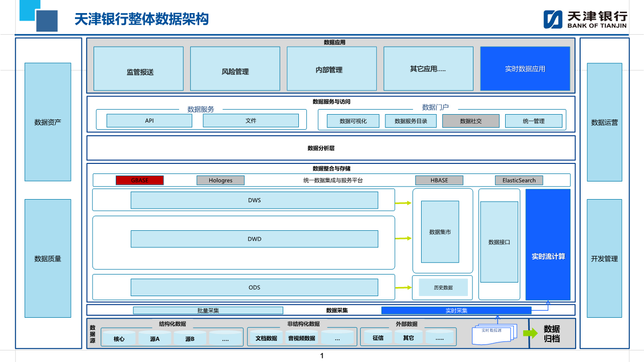Select the API box under 数据服务

point(149,121)
